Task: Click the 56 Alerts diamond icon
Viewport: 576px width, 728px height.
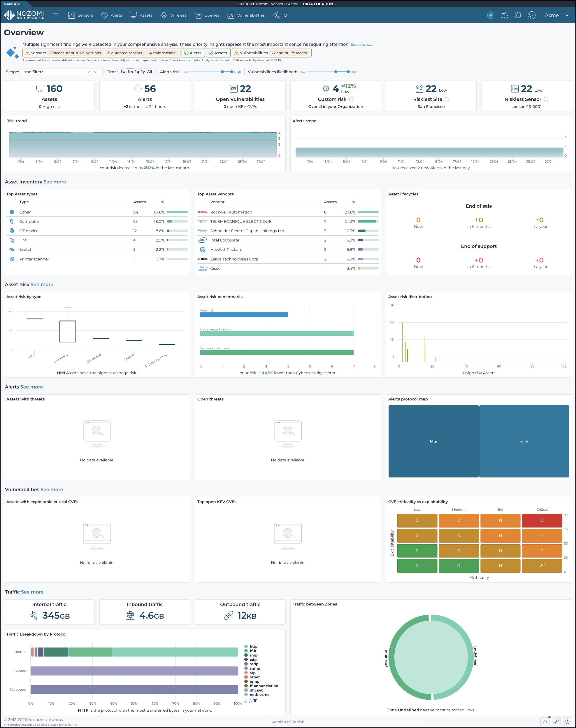Action: coord(138,88)
